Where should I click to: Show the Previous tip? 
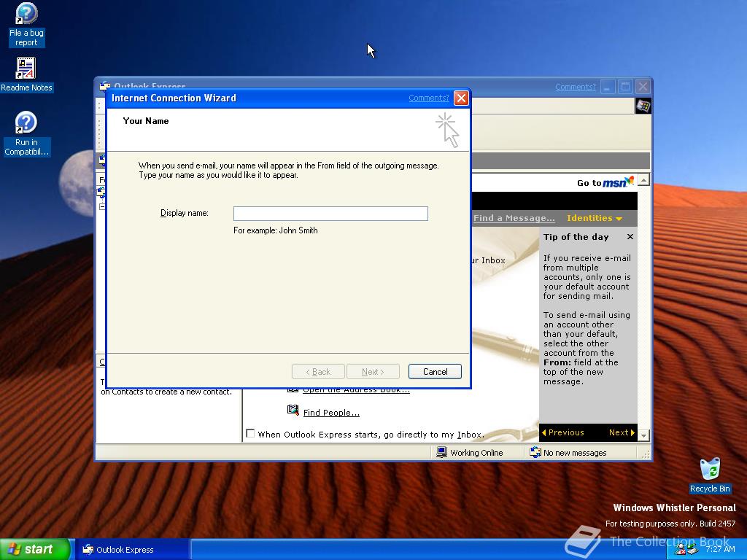562,432
